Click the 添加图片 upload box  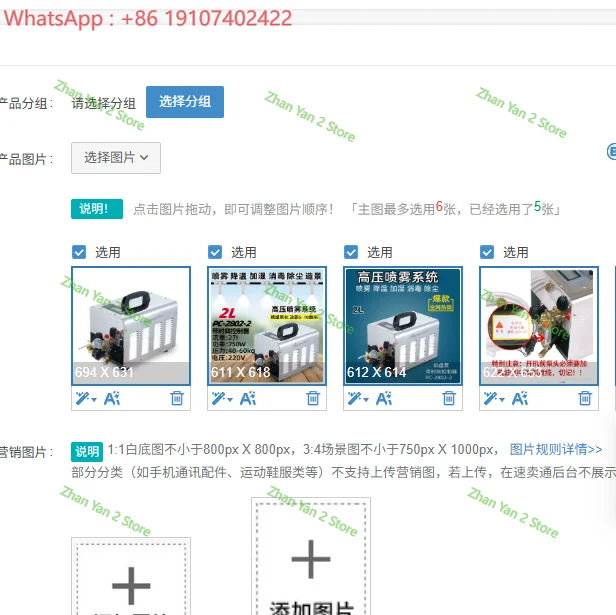point(311,556)
